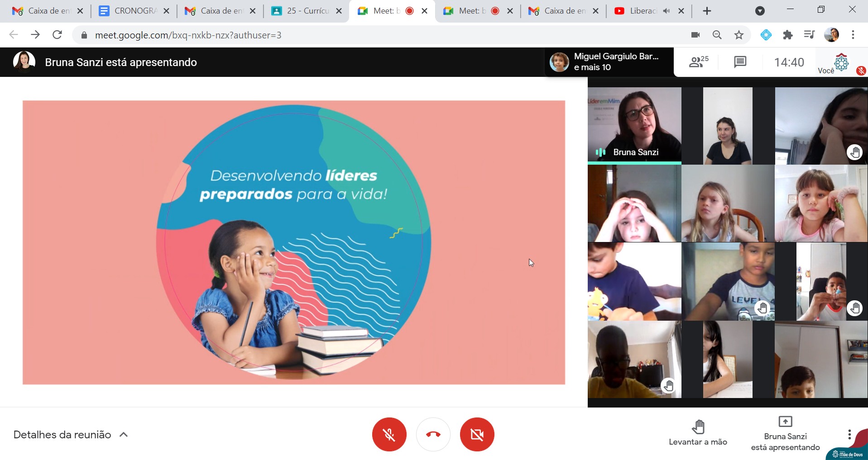Click the Levantar a mão hand icon
Viewport: 868px width, 460px height.
(698, 427)
